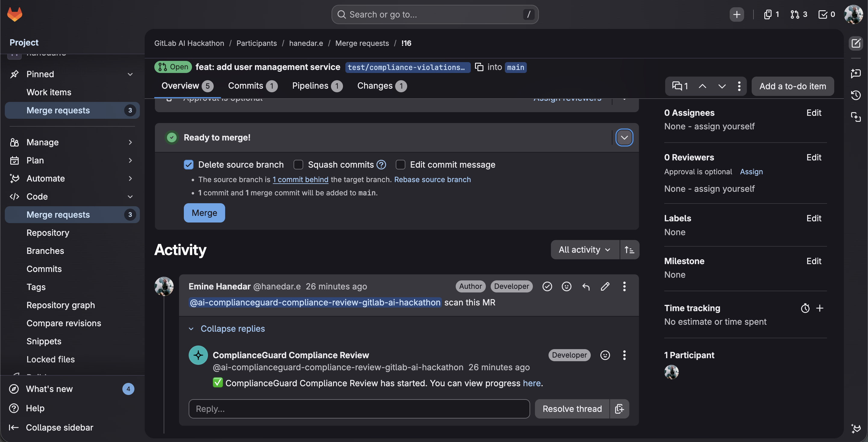Edit comment pencil icon
This screenshot has width=868, height=442.
pos(605,286)
